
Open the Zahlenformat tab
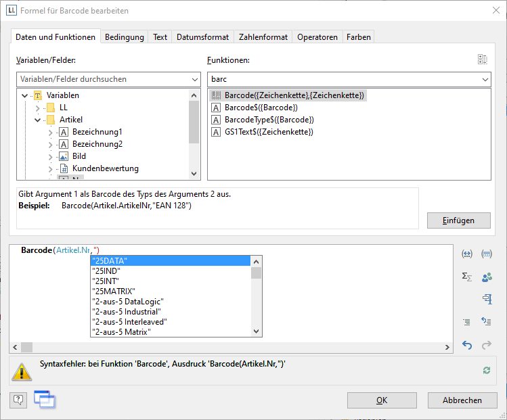(x=263, y=37)
